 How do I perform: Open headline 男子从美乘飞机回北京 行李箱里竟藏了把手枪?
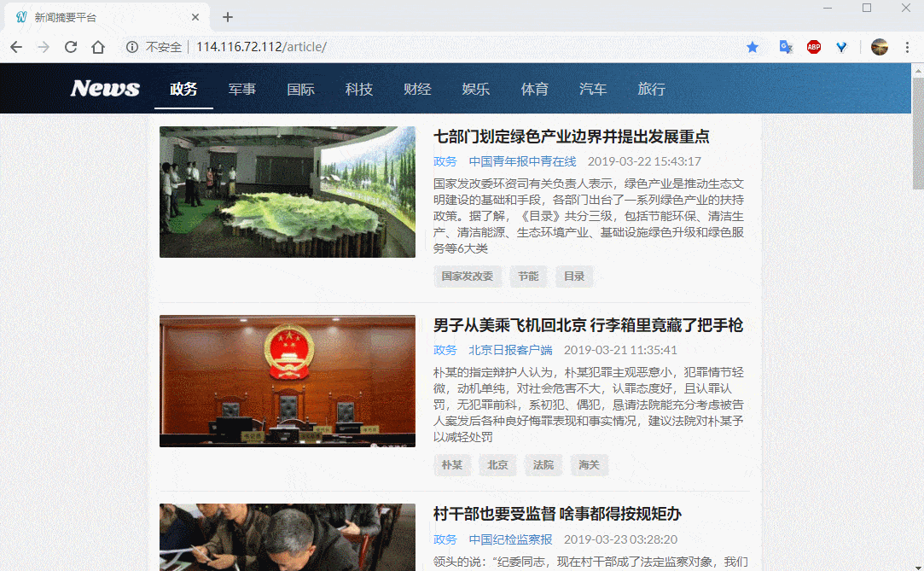pos(588,325)
